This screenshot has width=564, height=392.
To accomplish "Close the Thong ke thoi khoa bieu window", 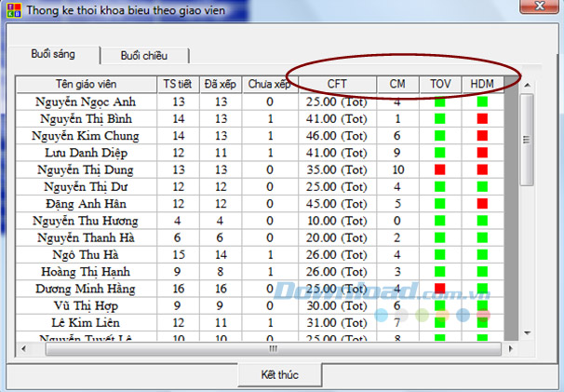I will coord(539,7).
